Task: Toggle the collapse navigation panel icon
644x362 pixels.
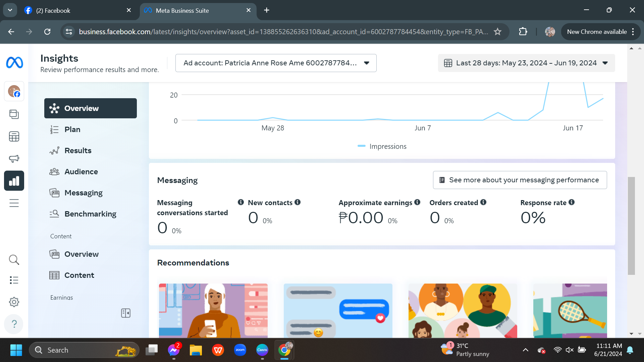Action: point(126,313)
